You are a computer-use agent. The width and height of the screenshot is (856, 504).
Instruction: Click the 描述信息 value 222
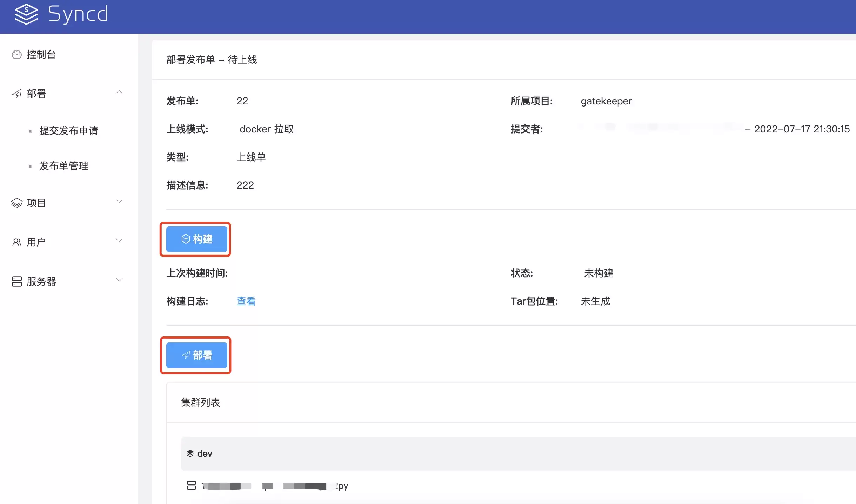[x=245, y=185]
